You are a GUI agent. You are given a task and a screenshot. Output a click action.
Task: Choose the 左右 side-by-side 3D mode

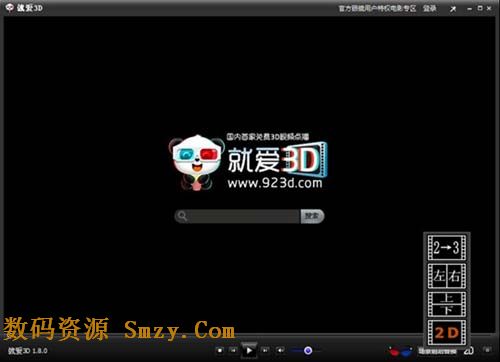pyautogui.click(x=447, y=276)
